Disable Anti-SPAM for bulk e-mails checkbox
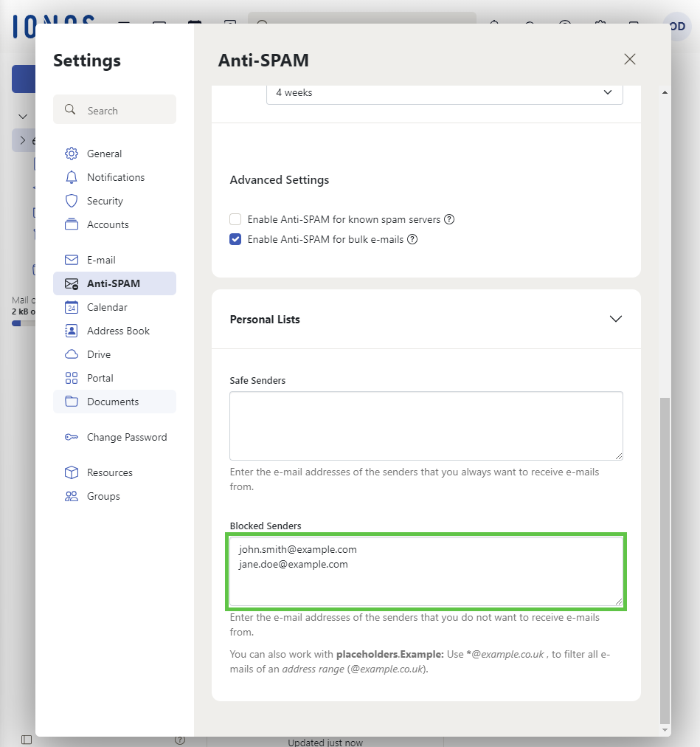 [235, 239]
